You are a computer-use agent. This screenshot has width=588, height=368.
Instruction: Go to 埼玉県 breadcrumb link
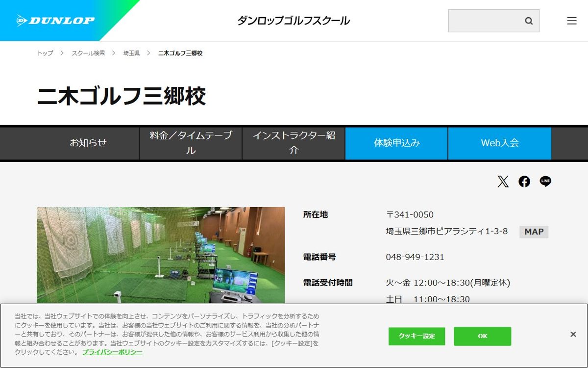pos(131,53)
